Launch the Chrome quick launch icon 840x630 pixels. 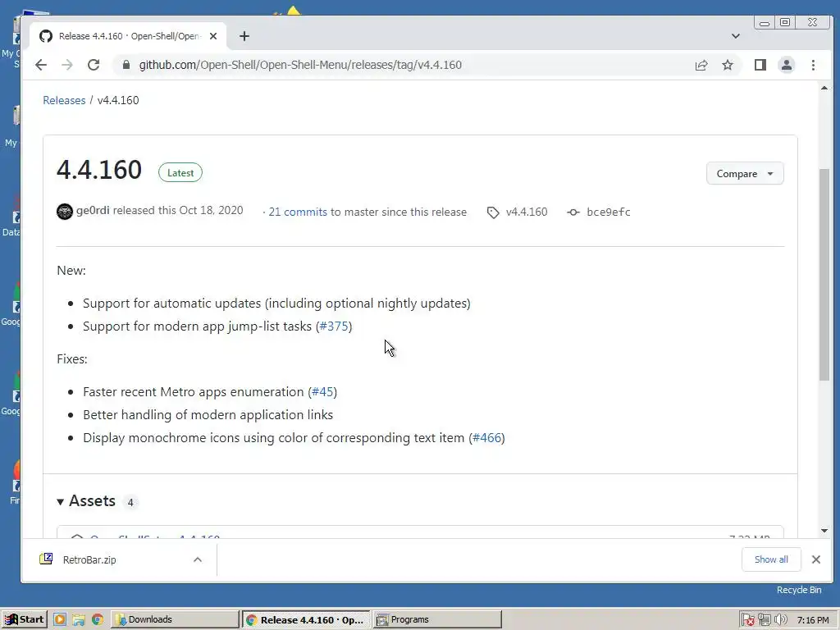click(98, 620)
